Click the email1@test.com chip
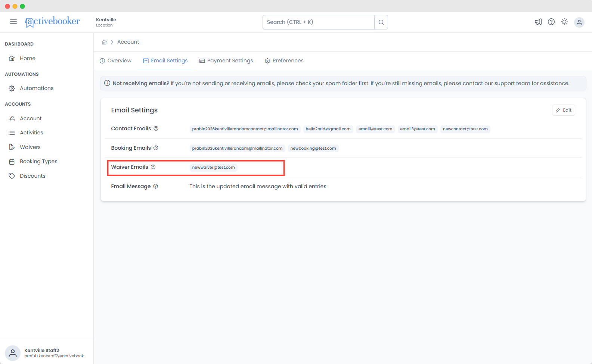Image resolution: width=592 pixels, height=364 pixels. [x=375, y=129]
